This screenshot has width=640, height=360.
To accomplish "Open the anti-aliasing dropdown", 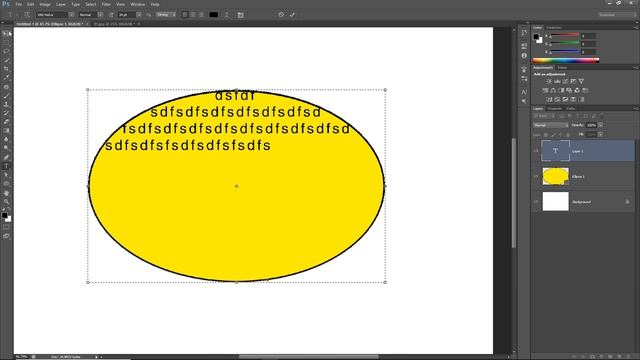I will click(x=166, y=15).
